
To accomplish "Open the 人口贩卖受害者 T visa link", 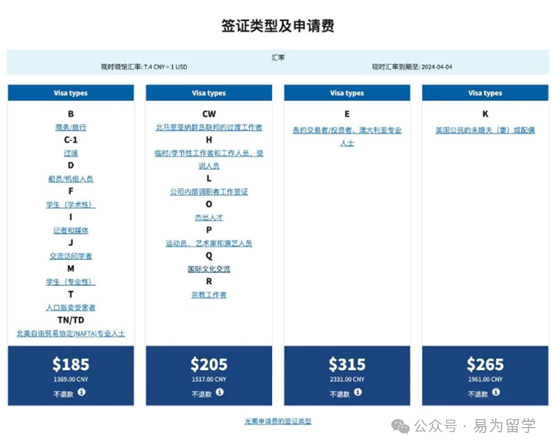I will click(71, 308).
